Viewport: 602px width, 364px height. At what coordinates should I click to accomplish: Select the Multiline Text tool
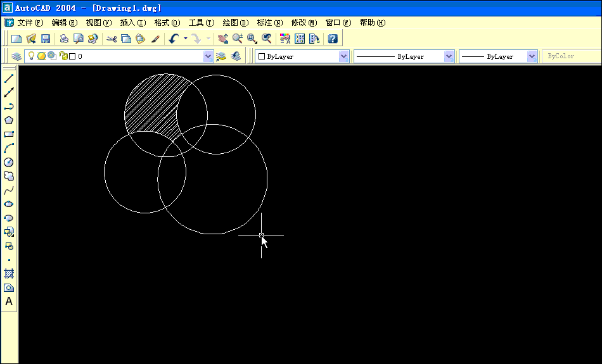tap(9, 301)
